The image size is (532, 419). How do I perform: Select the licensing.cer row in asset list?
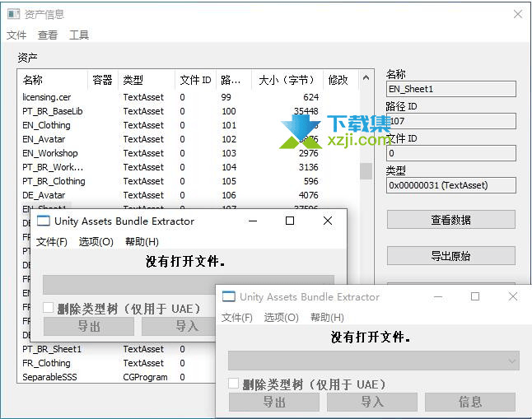[x=47, y=97]
